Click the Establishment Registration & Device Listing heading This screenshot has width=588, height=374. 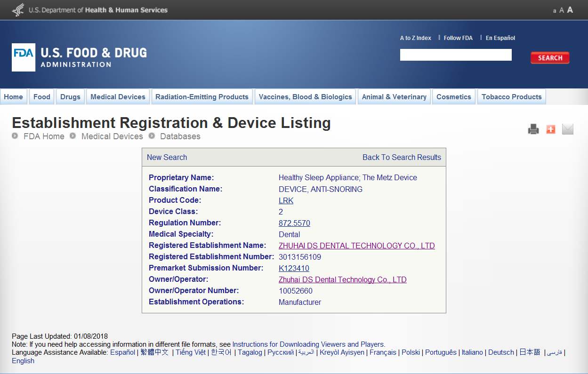click(x=171, y=123)
